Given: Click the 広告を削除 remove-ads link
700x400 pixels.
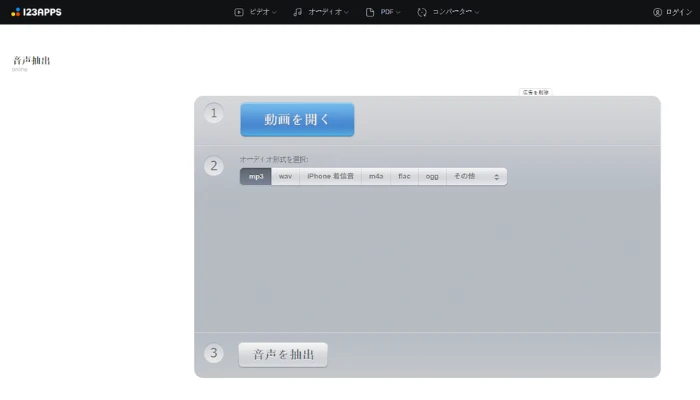Looking at the screenshot, I should tap(535, 92).
